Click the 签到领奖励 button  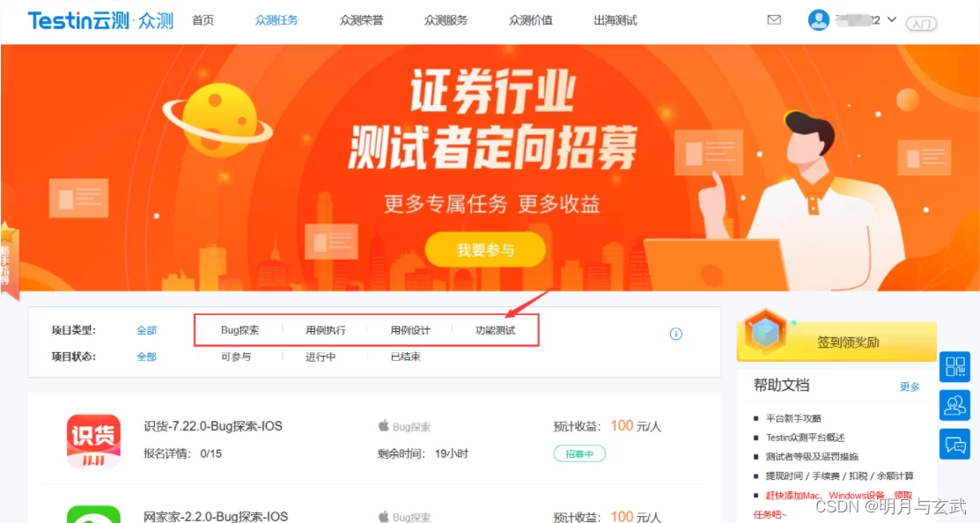(x=847, y=342)
